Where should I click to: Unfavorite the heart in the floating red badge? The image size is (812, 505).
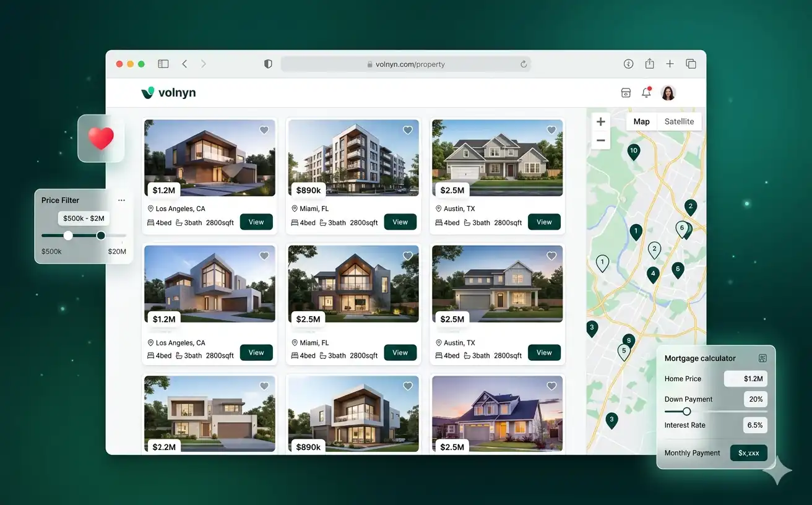[x=101, y=139]
